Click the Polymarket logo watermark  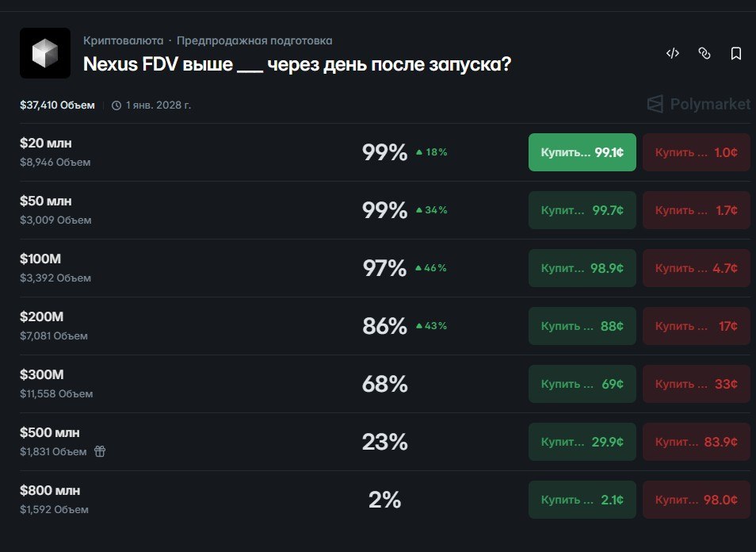pos(699,104)
